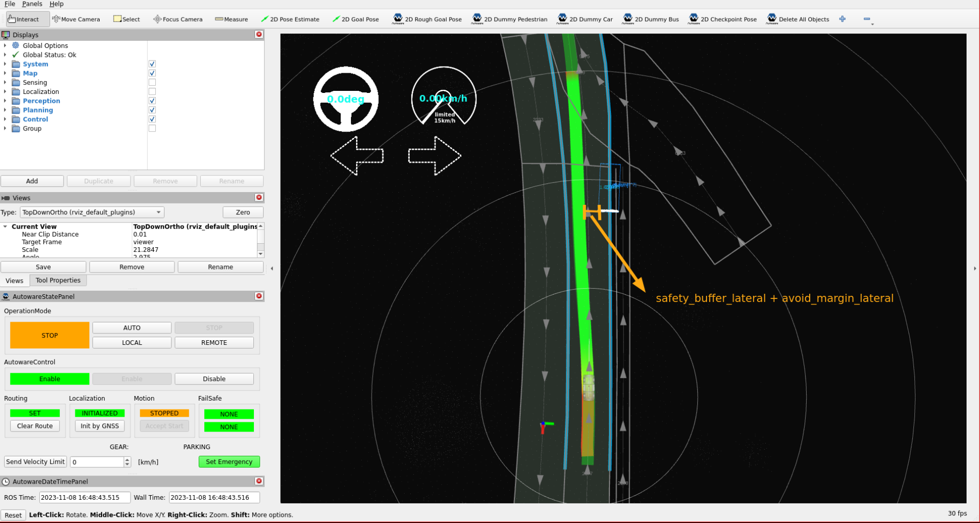Viewport: 980px width, 523px height.
Task: Toggle the Localization display checkbox
Action: click(152, 92)
